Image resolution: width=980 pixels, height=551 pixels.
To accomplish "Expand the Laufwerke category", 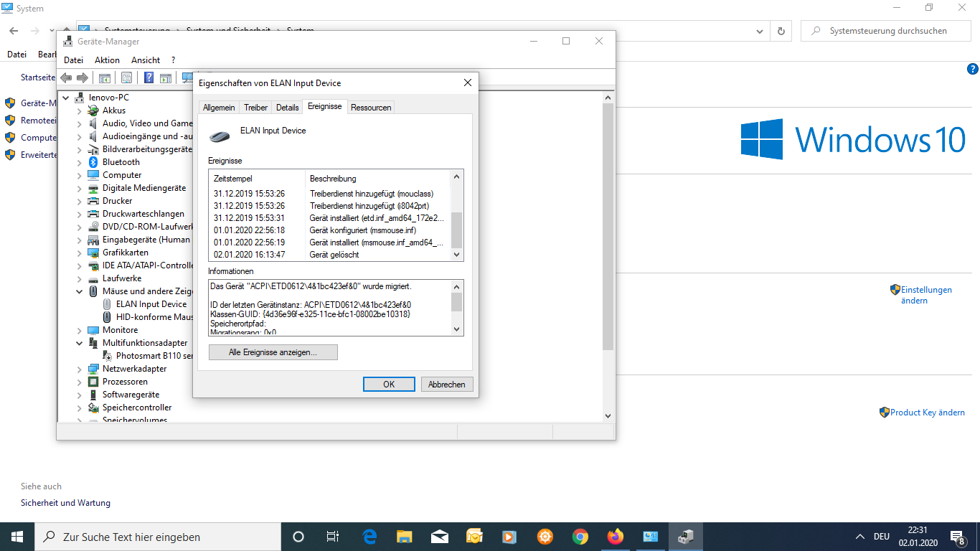I will [x=80, y=278].
